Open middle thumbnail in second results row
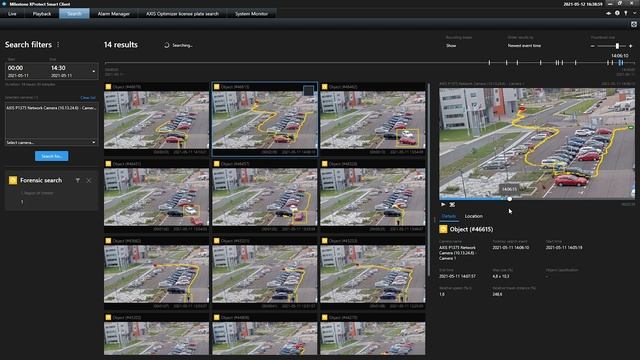Viewport: 640px width, 360px height. pyautogui.click(x=264, y=197)
